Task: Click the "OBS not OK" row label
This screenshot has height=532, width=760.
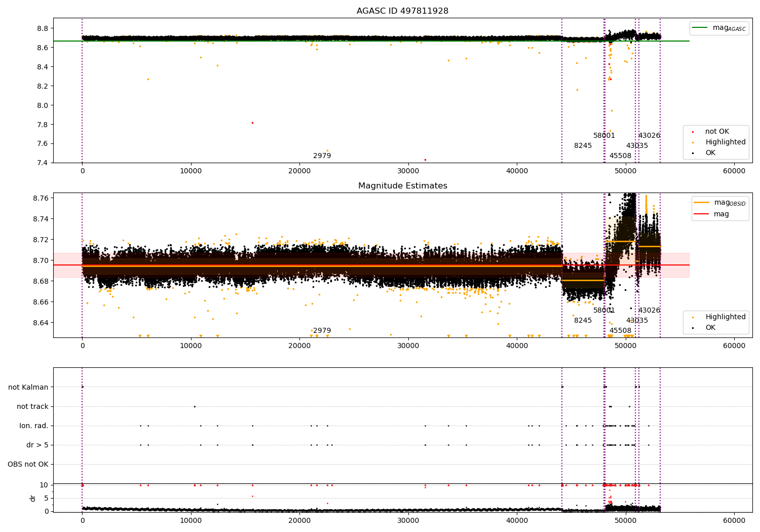Action: (x=28, y=465)
